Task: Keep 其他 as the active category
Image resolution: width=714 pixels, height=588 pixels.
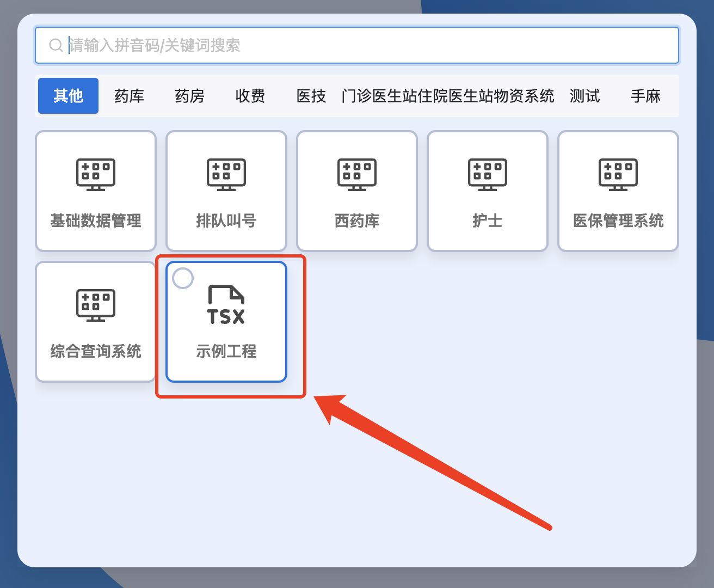Action: (x=68, y=96)
